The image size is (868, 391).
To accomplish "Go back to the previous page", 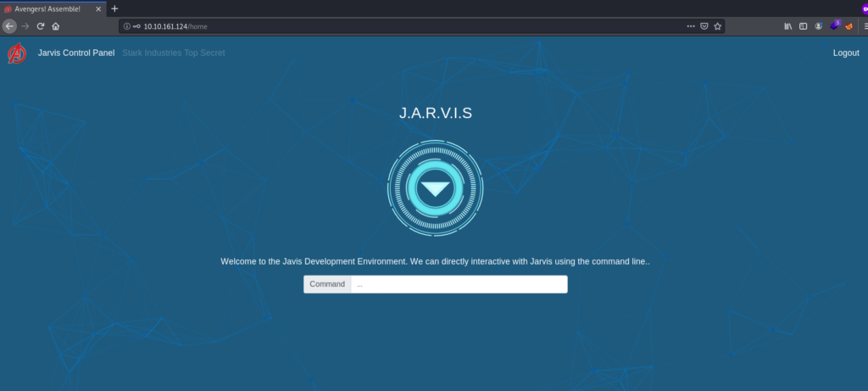I will [x=9, y=26].
